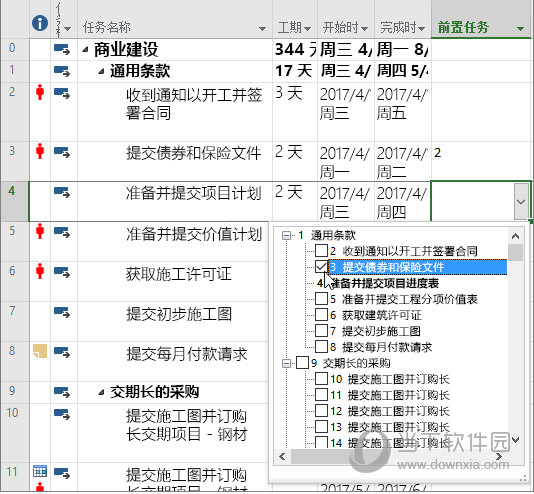Check task 7 提交初步施工图 checkbox in dropdown
Screen dimensions: 534x494
click(321, 331)
